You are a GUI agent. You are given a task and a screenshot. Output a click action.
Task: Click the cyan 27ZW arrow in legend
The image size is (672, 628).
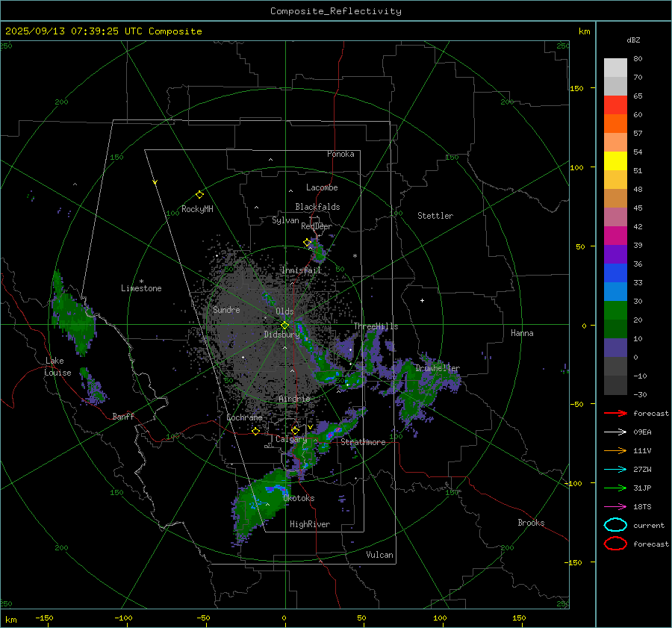coord(615,470)
